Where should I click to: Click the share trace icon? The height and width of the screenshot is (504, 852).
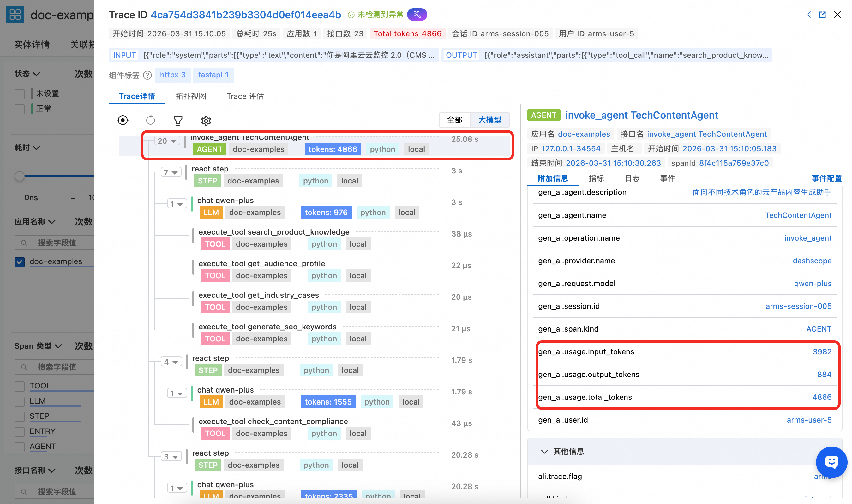click(808, 15)
